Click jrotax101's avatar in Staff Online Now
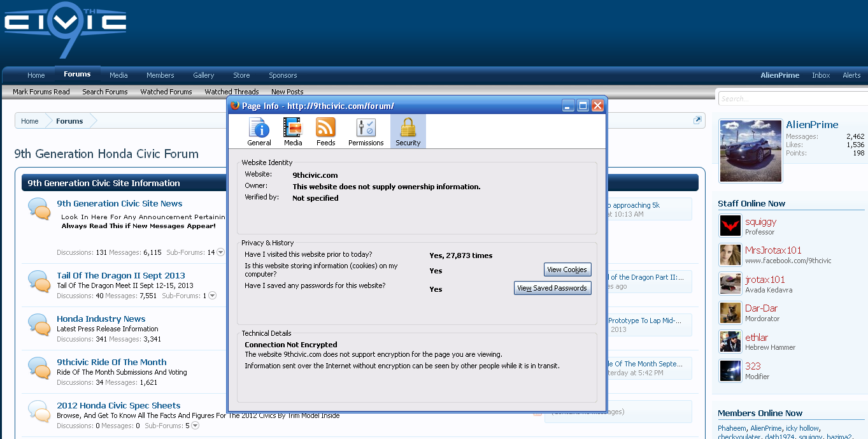The width and height of the screenshot is (868, 439). click(730, 284)
